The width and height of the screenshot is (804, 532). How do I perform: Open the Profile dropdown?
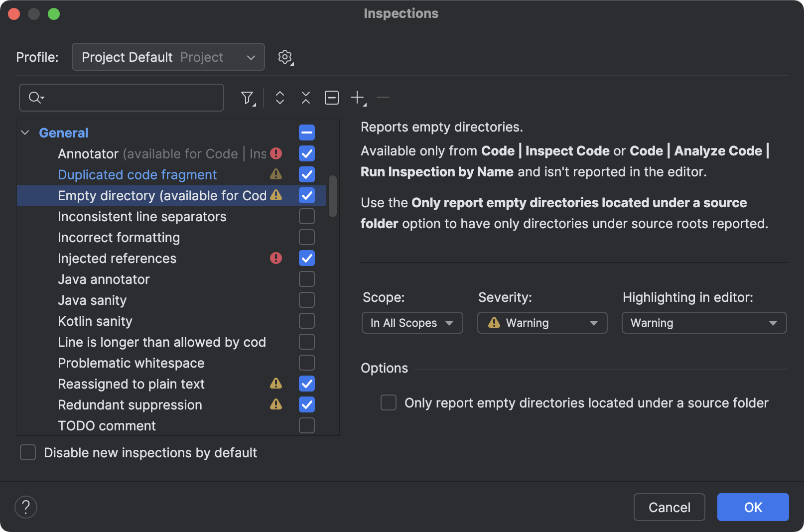[x=168, y=57]
